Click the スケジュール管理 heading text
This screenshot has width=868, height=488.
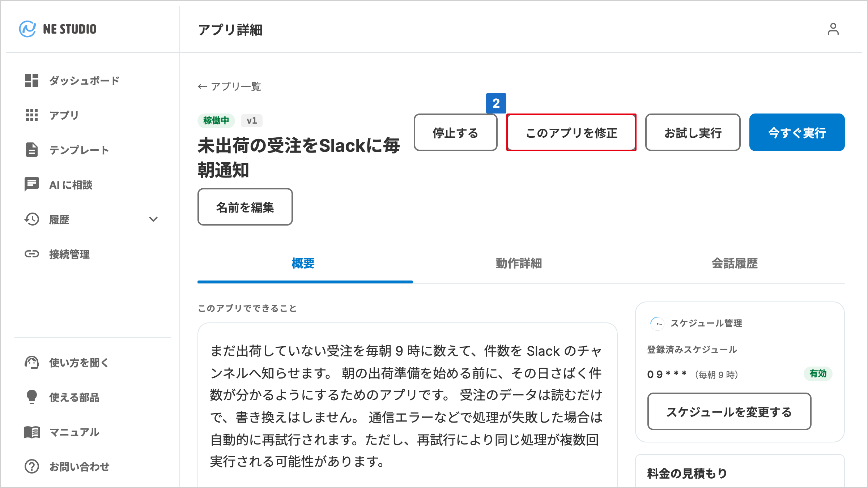706,323
